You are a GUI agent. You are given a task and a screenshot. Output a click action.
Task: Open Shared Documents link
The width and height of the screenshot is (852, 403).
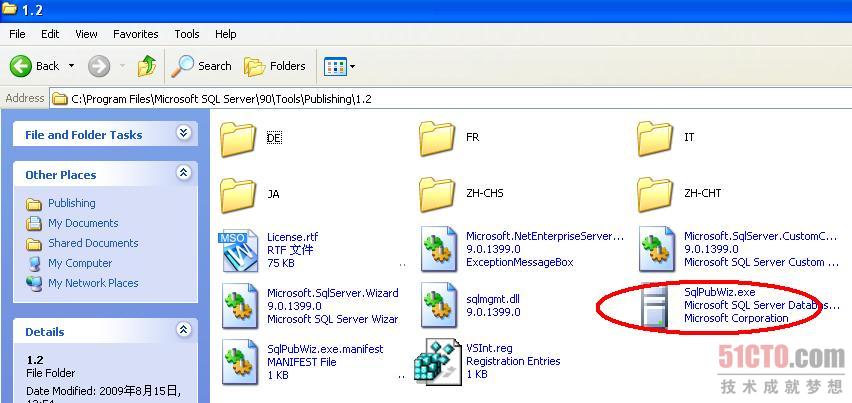pyautogui.click(x=93, y=243)
